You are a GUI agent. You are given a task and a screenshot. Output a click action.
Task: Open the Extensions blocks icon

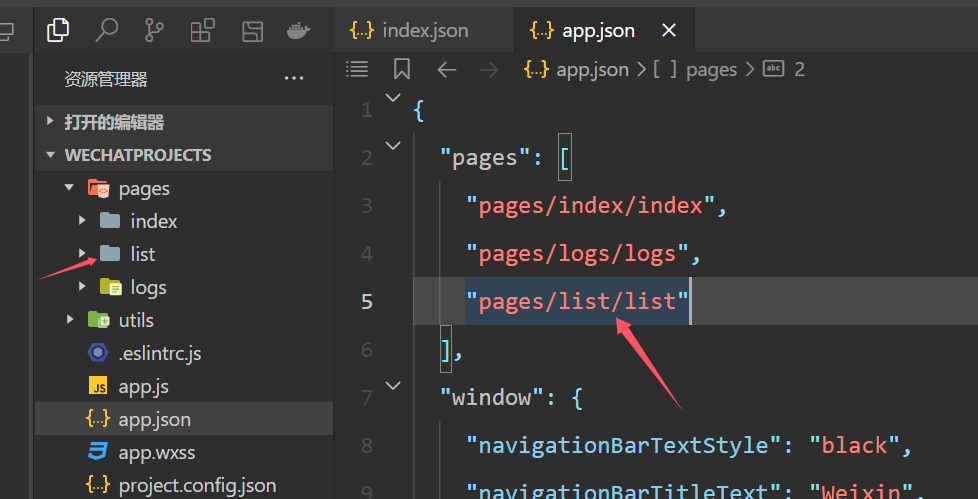203,30
